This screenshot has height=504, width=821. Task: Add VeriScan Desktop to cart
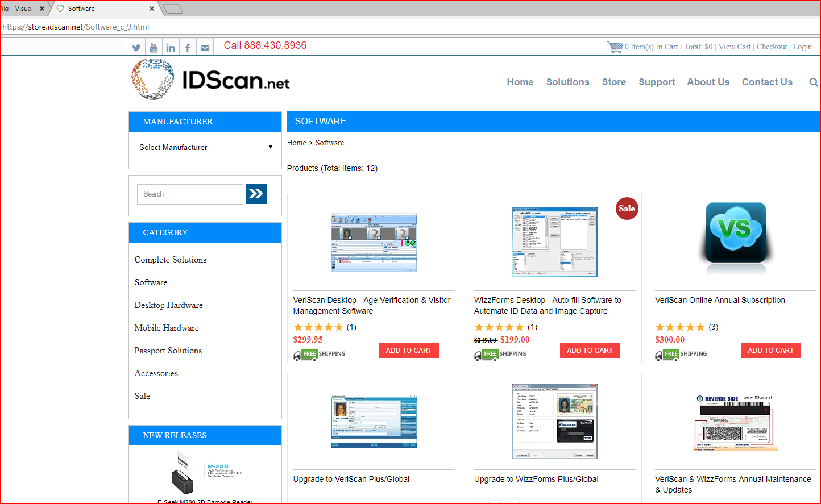click(x=409, y=351)
